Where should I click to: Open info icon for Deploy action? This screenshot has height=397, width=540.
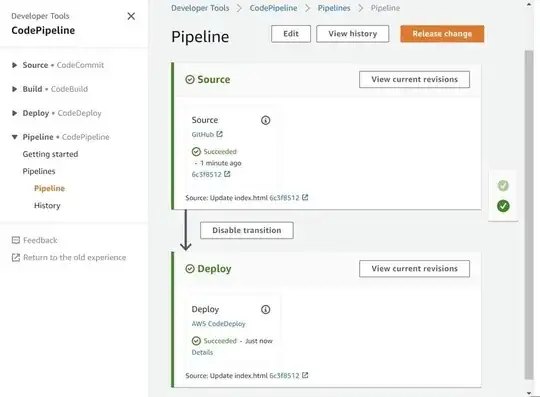(266, 310)
